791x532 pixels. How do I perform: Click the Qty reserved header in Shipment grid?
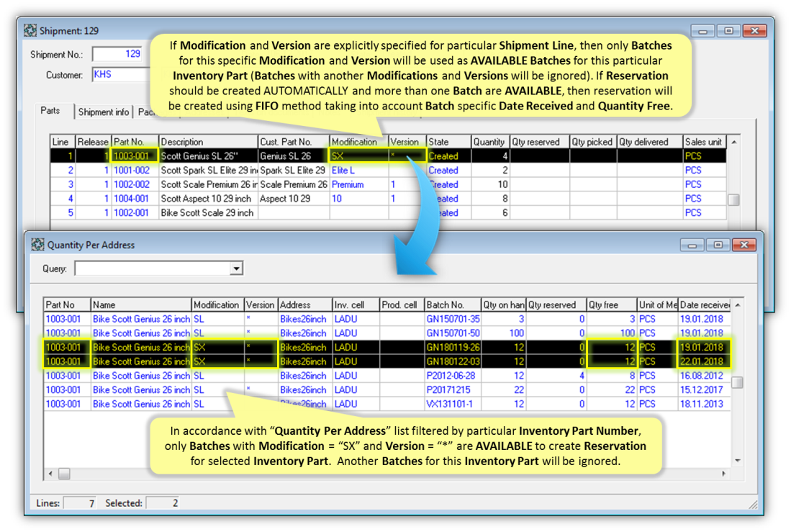[539, 142]
